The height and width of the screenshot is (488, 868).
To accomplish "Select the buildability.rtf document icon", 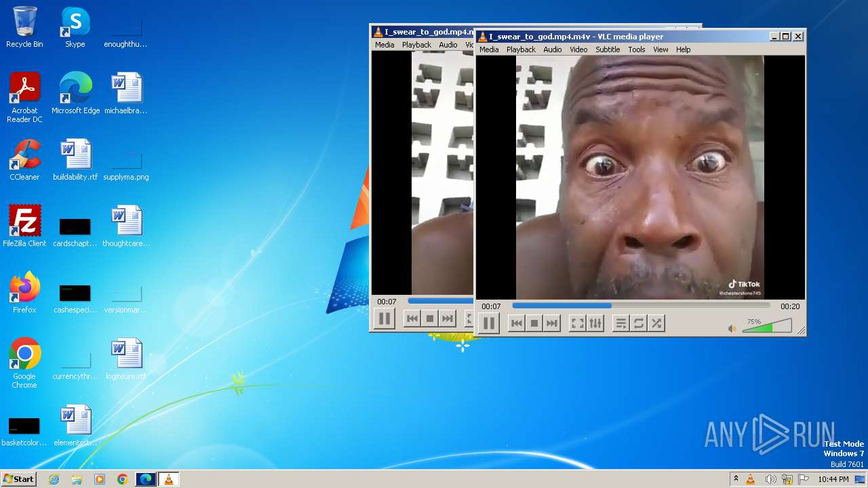I will pos(75,160).
